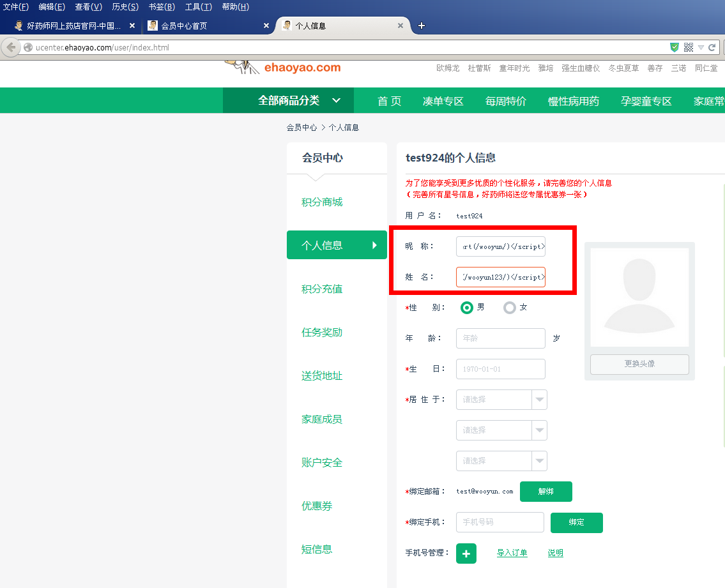This screenshot has width=725, height=588.
Task: Open 凑单专区 section
Action: [x=443, y=102]
